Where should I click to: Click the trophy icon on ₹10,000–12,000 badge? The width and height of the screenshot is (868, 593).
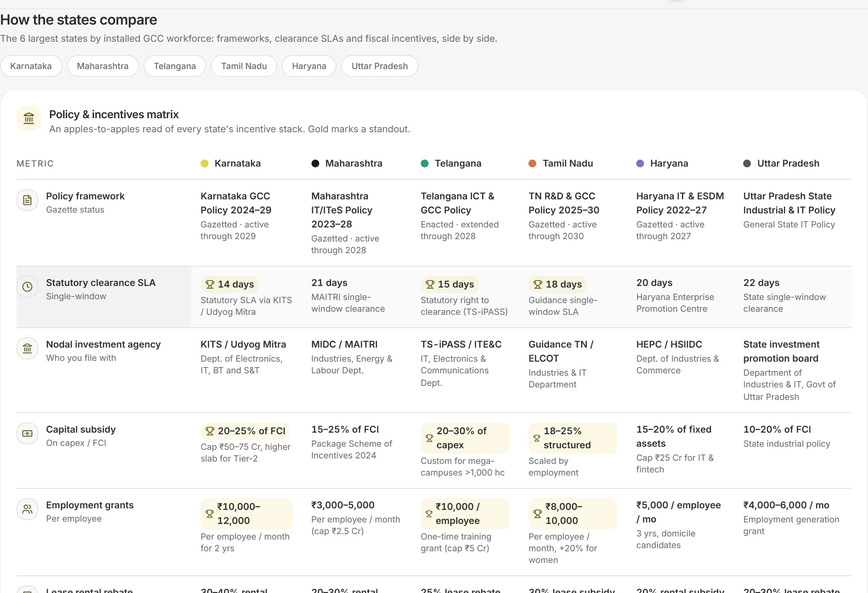(210, 514)
